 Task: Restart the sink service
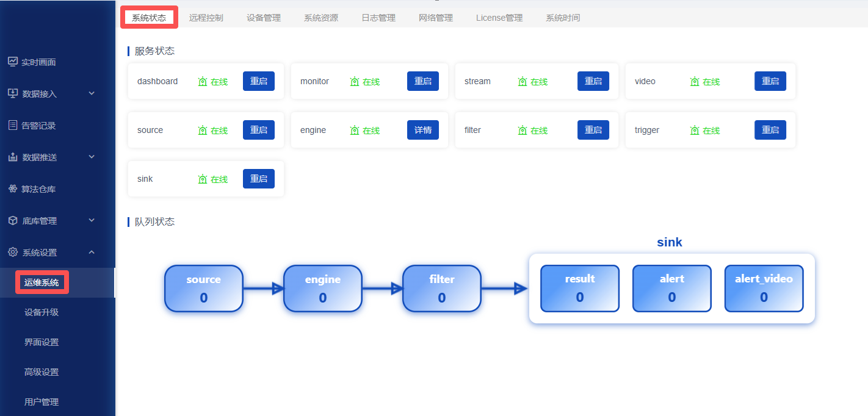tap(259, 179)
